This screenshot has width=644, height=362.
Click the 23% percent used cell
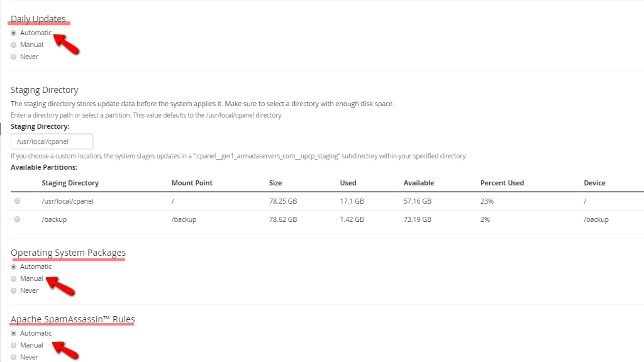pos(487,201)
